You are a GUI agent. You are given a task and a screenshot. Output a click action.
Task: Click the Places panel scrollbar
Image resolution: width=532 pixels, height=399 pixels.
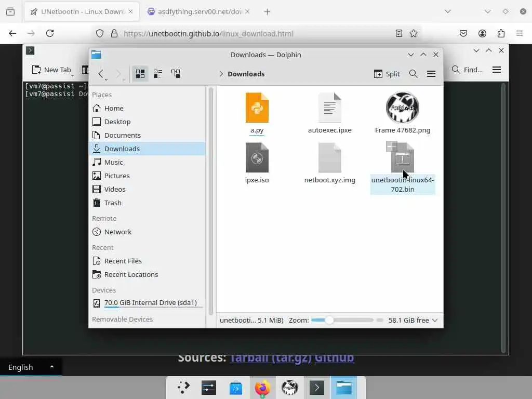point(211,201)
